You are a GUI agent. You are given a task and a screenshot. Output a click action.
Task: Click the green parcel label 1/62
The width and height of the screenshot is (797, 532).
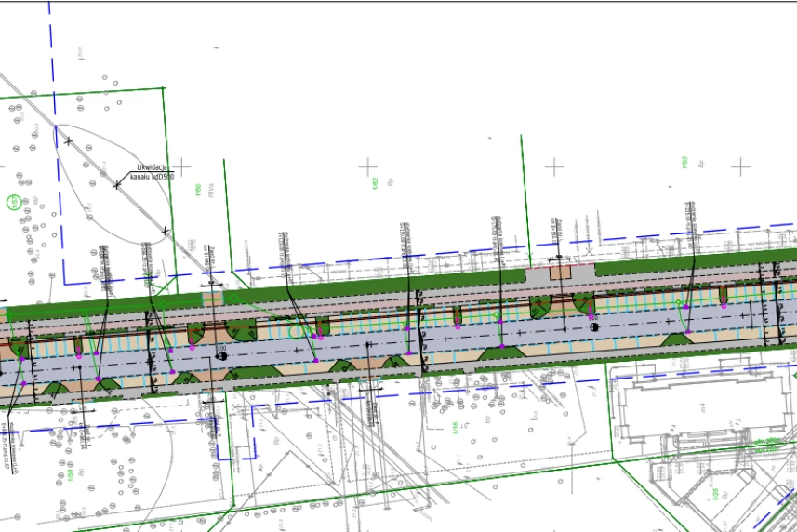pyautogui.click(x=376, y=184)
